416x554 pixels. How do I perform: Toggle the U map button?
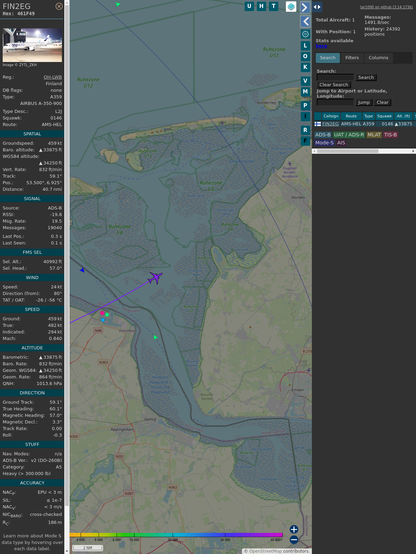point(250,6)
